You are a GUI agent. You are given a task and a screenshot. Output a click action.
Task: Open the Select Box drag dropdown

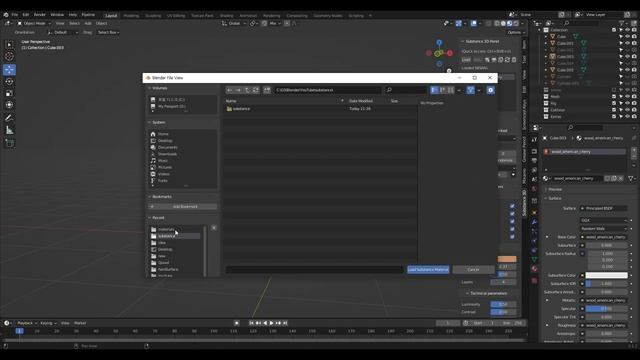coord(108,32)
